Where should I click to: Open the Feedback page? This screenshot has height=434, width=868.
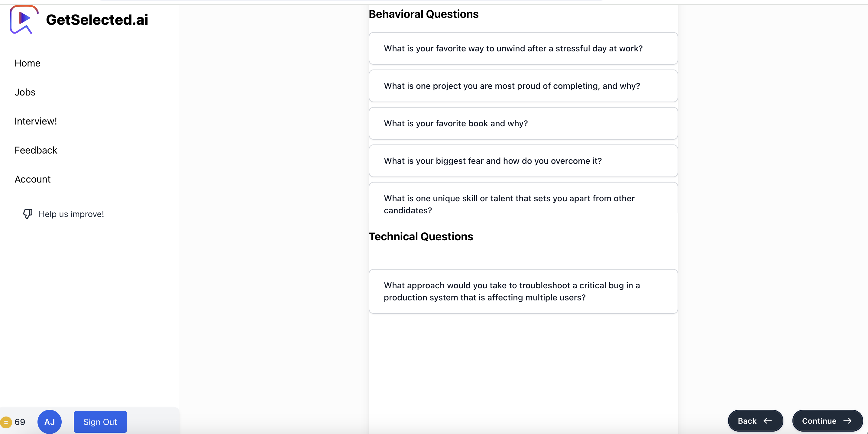coord(36,150)
